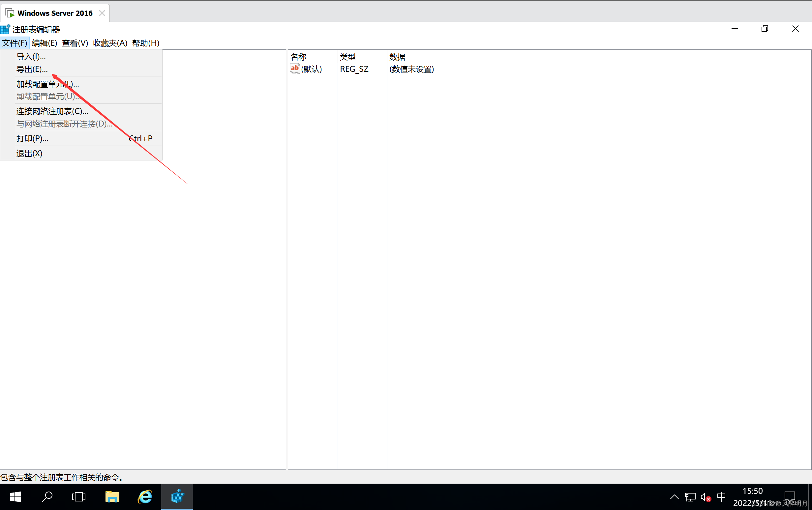The image size is (812, 510).
Task: Select 退出(X) to close editor
Action: tap(30, 153)
